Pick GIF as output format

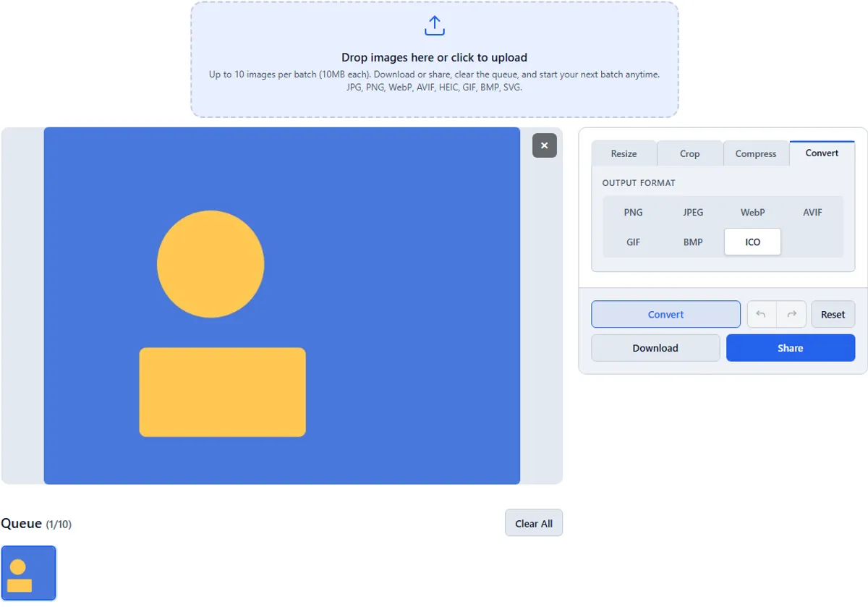tap(634, 242)
